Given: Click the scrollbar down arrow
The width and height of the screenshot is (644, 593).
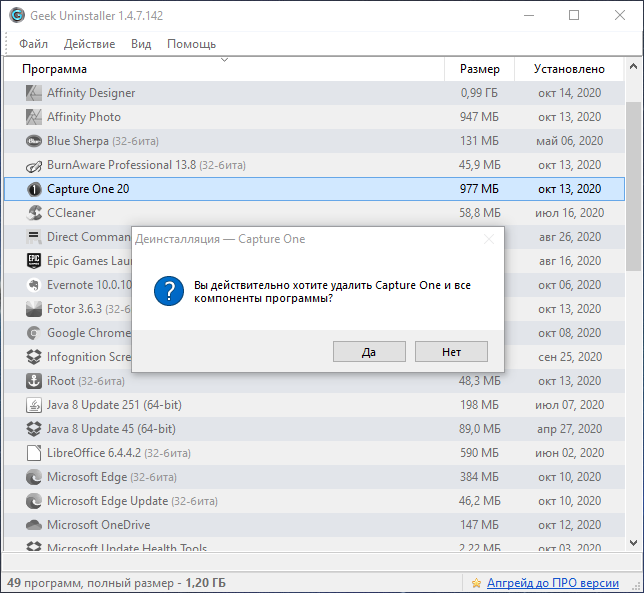Looking at the screenshot, I should point(633,543).
